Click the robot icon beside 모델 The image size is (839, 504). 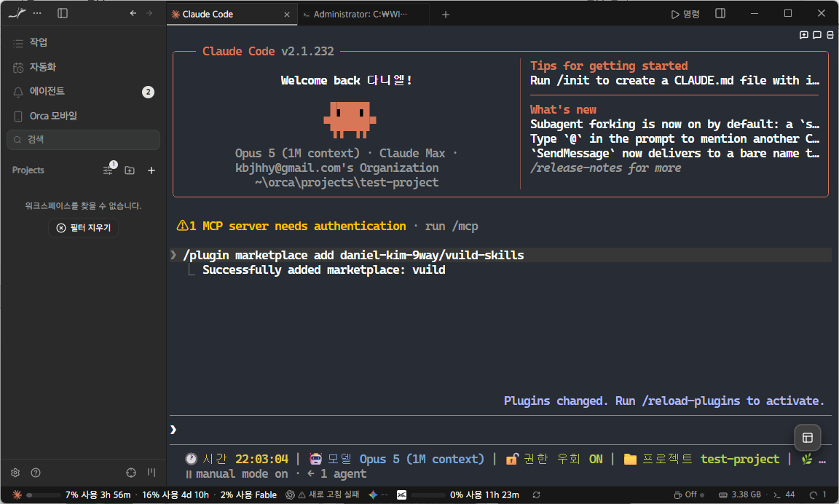click(315, 459)
